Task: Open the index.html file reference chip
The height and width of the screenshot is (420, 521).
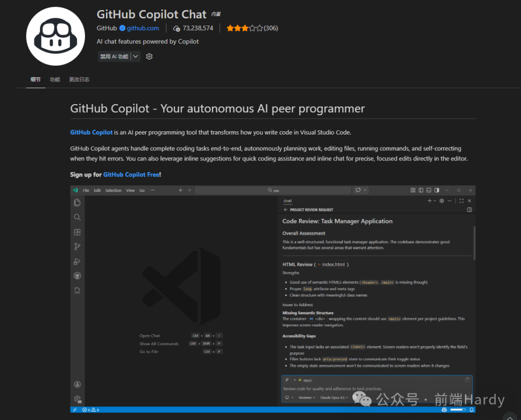Action: (331, 264)
